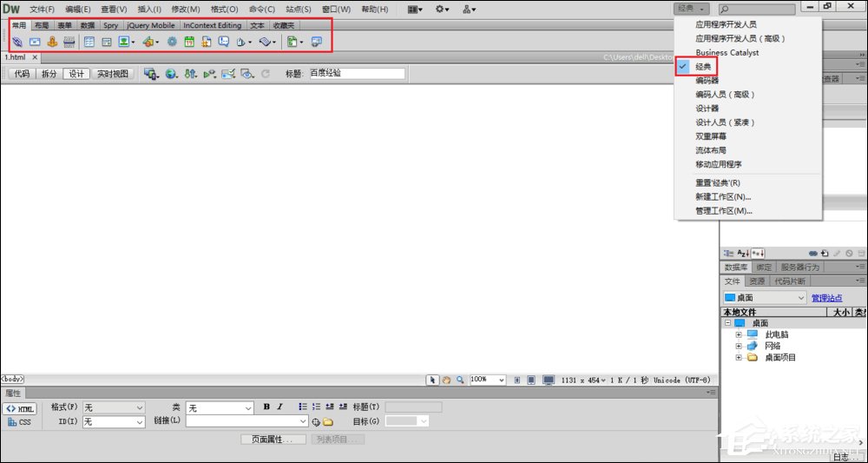Click the email link insert icon
Screen dimensions: 868x463
coord(35,42)
